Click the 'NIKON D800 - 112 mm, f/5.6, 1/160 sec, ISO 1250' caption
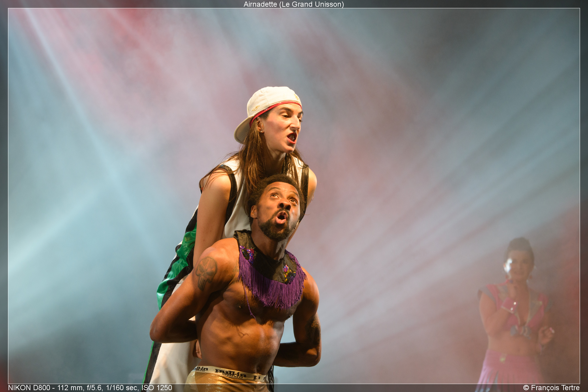 [90, 388]
